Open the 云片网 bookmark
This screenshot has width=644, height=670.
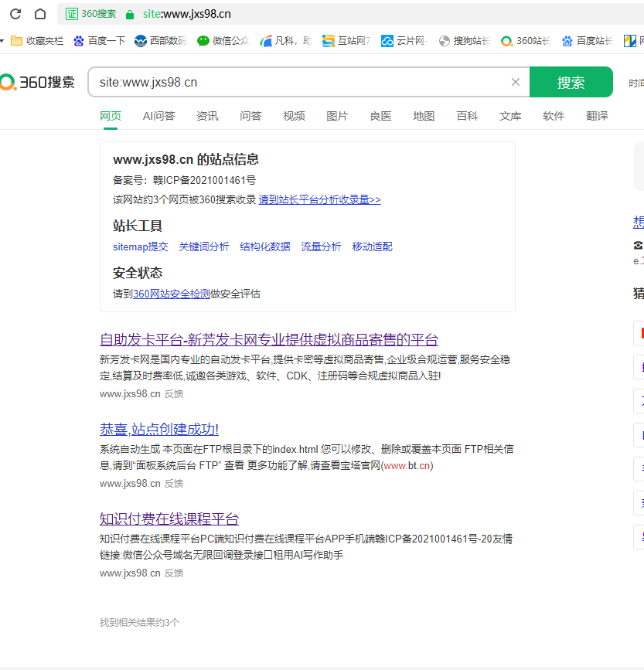click(404, 41)
